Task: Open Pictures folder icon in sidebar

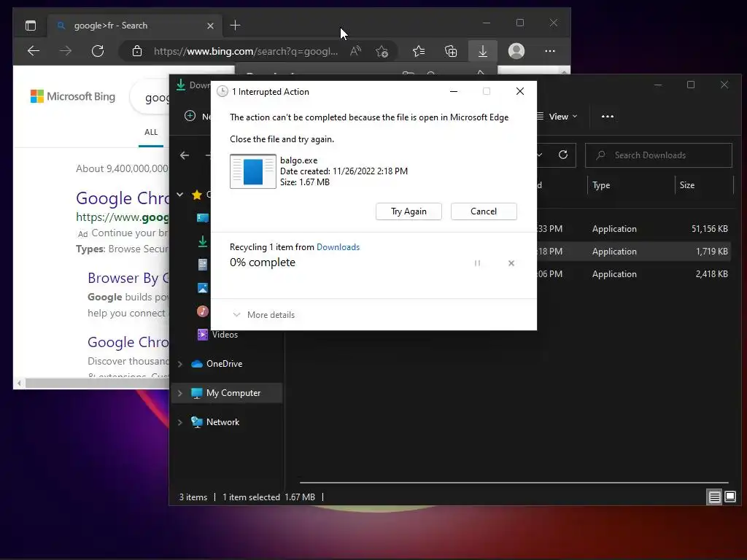Action: [x=203, y=288]
